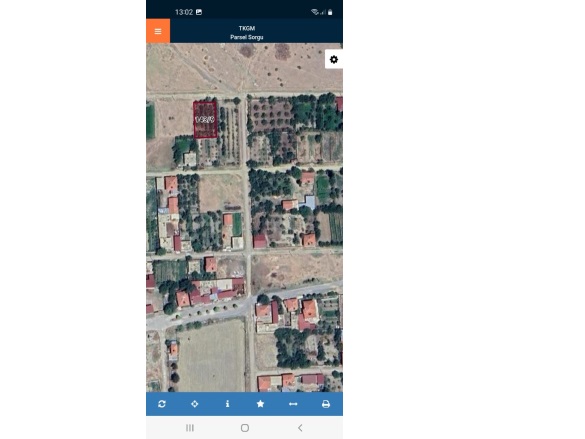Tap the TKGM Parsel Sorgu title
Screen dimensions: 585x439
pos(247,32)
